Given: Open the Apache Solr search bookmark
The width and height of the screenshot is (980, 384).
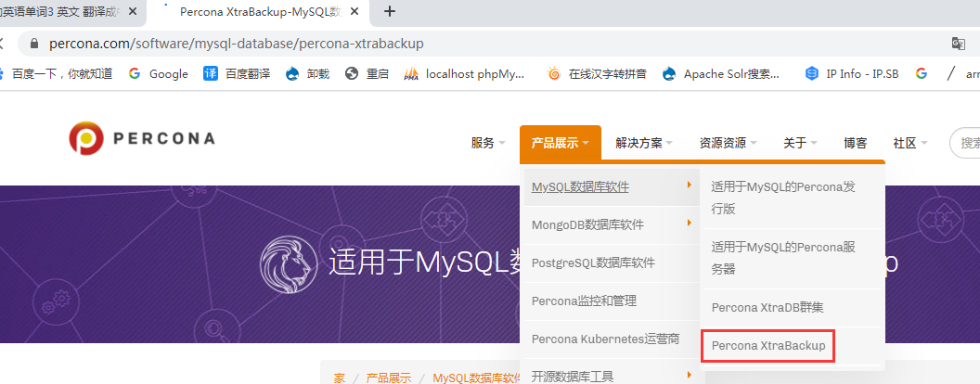Looking at the screenshot, I should [721, 73].
